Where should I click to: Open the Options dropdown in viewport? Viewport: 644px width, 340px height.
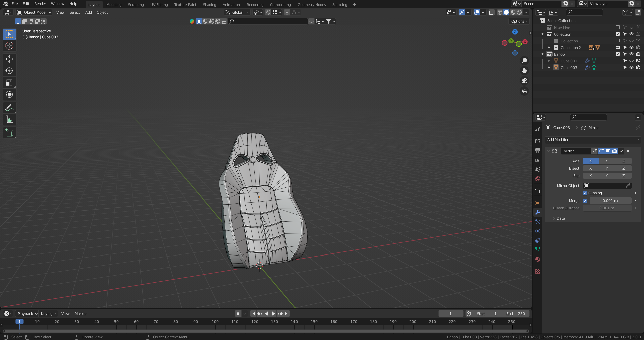tap(520, 21)
